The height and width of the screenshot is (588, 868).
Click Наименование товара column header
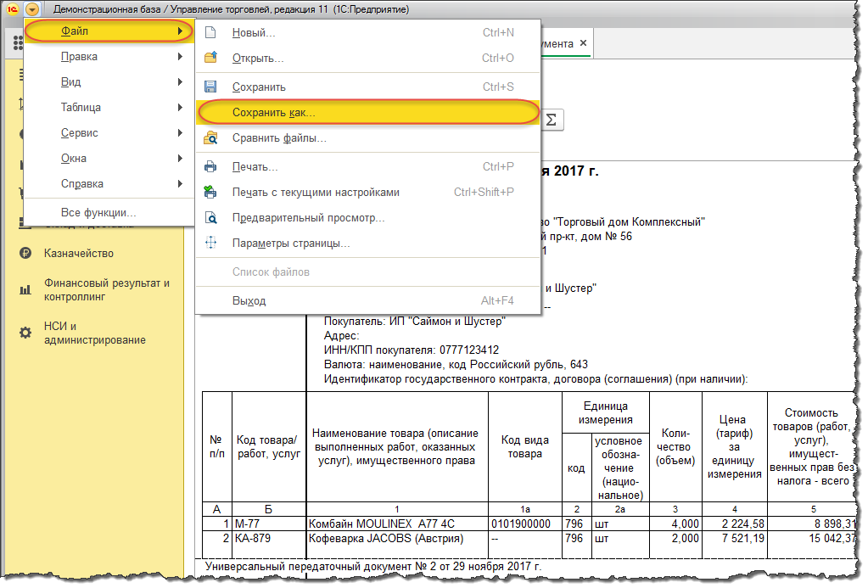[397, 447]
